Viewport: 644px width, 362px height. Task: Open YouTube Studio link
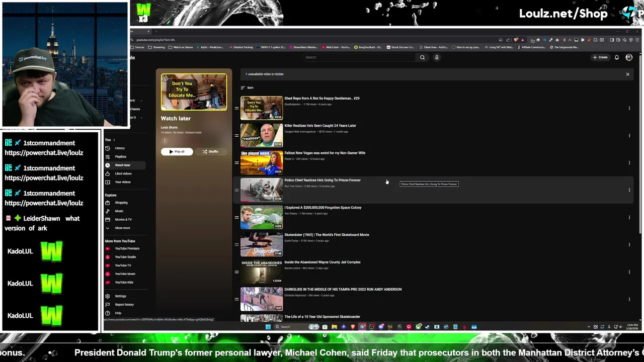pos(125,257)
